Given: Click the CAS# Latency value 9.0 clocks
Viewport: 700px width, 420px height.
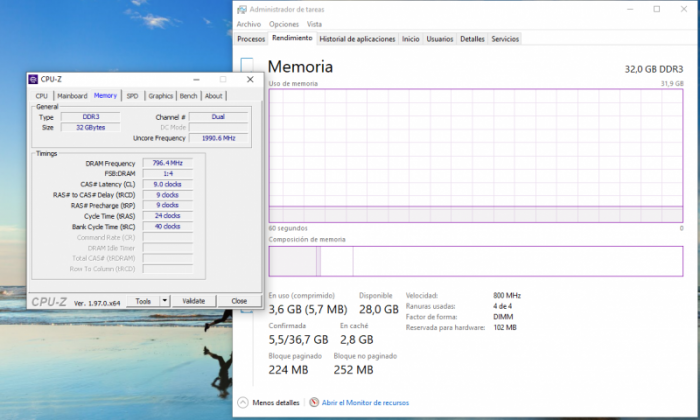Looking at the screenshot, I should (168, 184).
